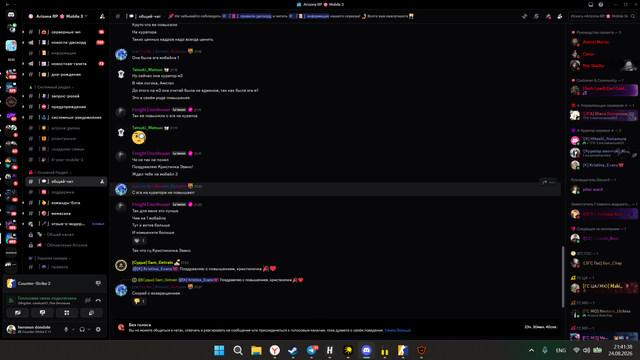
Task: Open headphones output options arrow
Action: pyautogui.click(x=89, y=329)
